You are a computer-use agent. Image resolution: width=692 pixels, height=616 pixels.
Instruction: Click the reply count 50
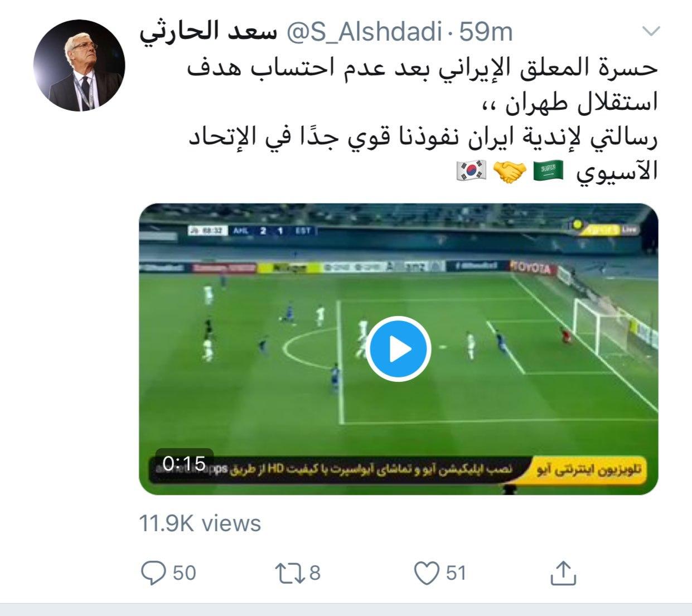click(x=184, y=573)
